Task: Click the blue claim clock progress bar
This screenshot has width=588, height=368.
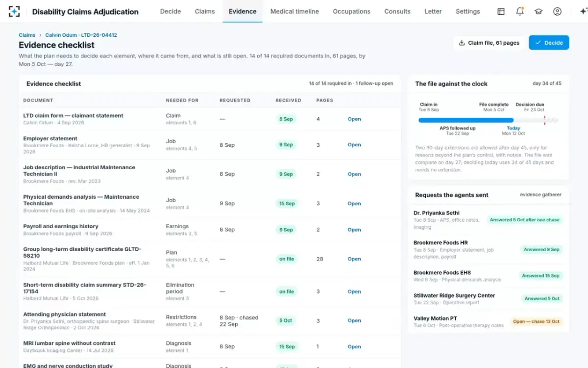Action: click(466, 120)
